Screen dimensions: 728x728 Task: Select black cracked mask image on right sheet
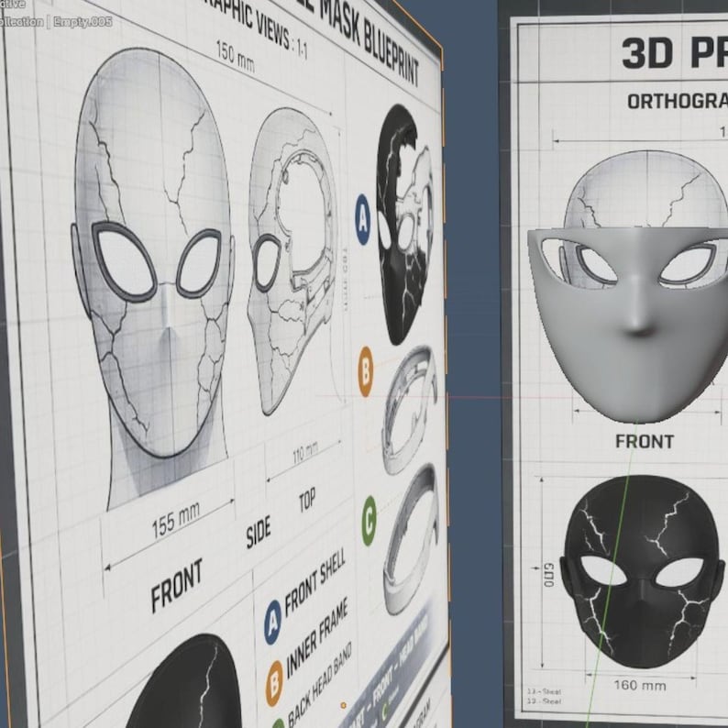pos(642,571)
